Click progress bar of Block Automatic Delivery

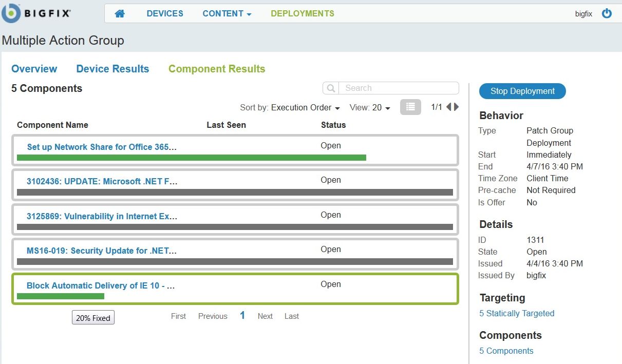(x=61, y=296)
